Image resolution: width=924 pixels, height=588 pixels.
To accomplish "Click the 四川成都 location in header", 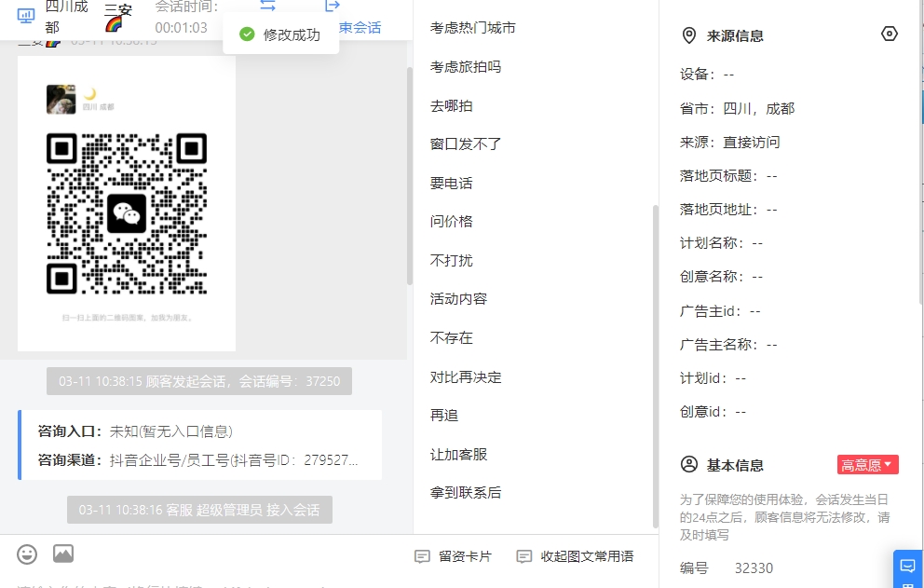I will coord(66,17).
